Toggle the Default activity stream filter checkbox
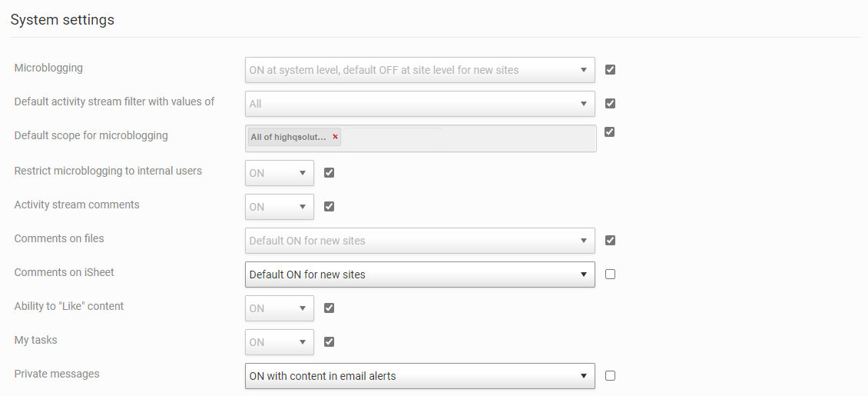The width and height of the screenshot is (868, 396). (610, 104)
